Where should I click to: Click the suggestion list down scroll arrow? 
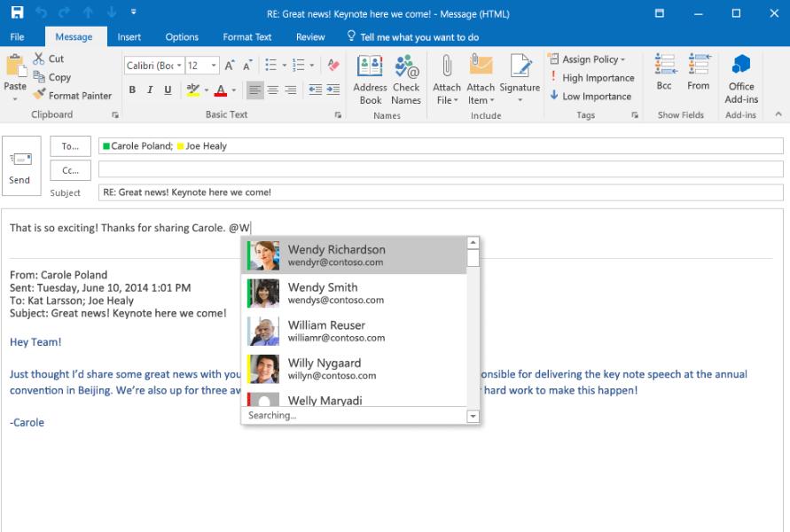click(x=473, y=416)
